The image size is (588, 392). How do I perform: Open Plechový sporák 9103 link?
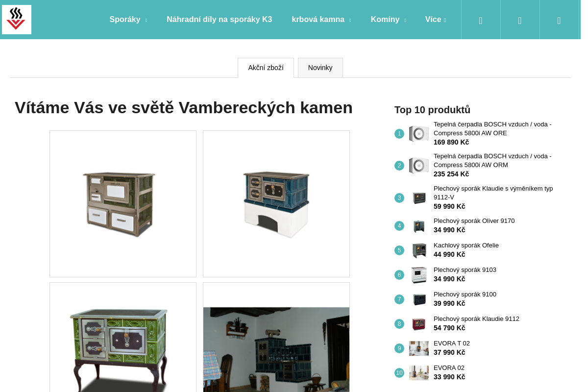pyautogui.click(x=465, y=270)
